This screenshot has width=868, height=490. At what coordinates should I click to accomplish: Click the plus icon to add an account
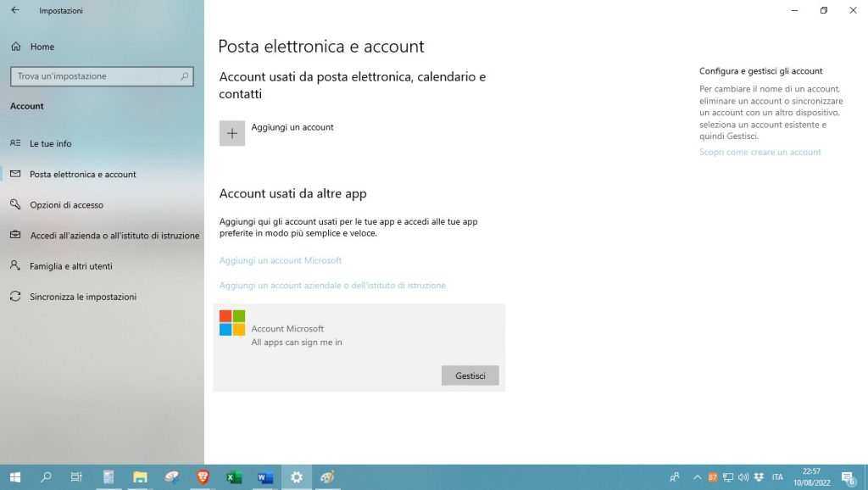pyautogui.click(x=232, y=133)
